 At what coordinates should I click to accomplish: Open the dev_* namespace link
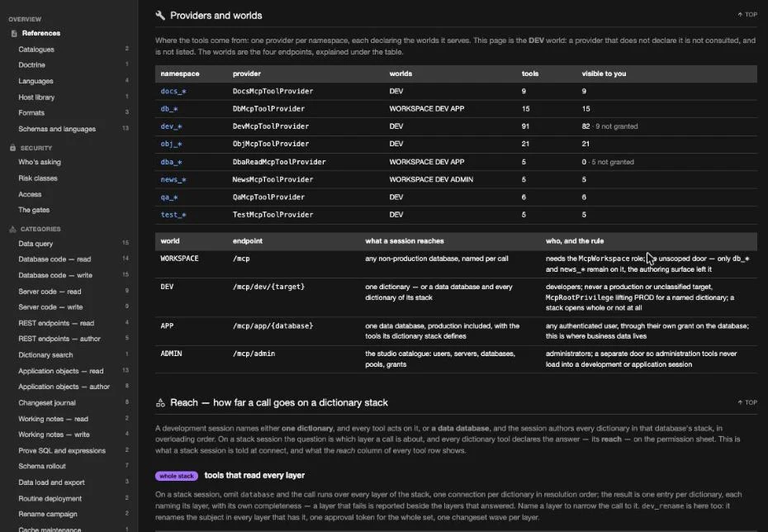click(172, 126)
